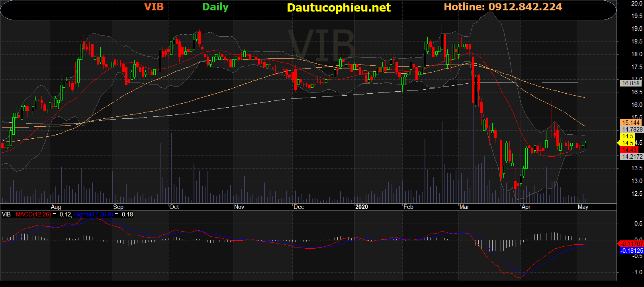Select the 19.5 price axis label
The width and height of the screenshot is (644, 287).
[636, 16]
